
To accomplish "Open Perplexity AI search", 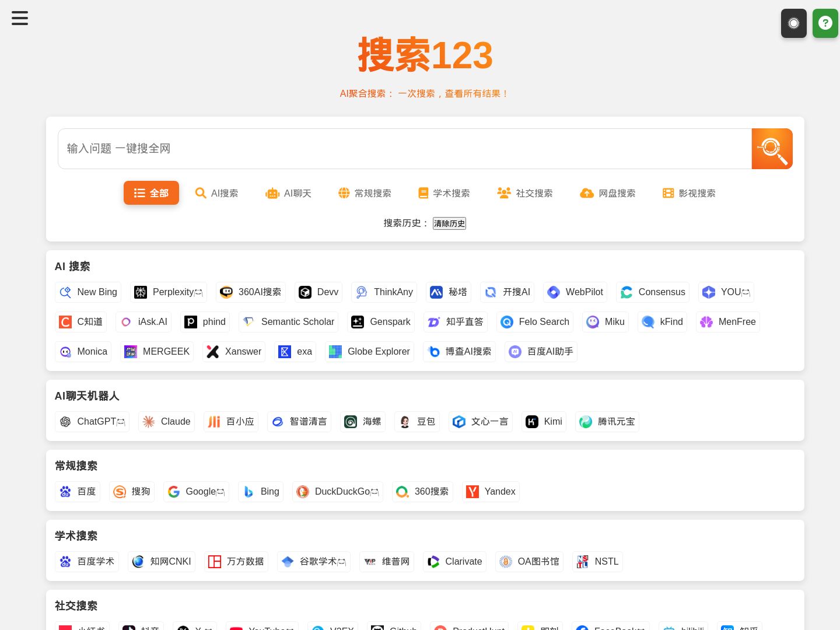I will [169, 292].
